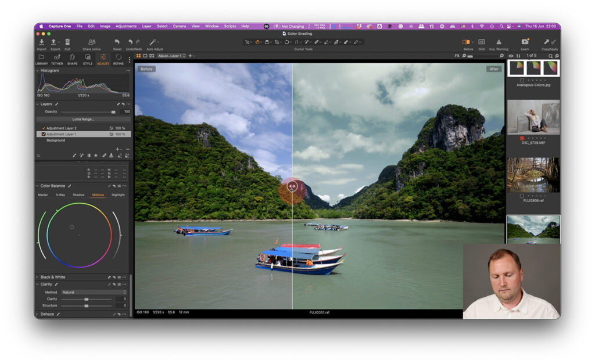This screenshot has width=595, height=364.
Task: Select the Highlight tab in Color Balance
Action: coord(117,195)
